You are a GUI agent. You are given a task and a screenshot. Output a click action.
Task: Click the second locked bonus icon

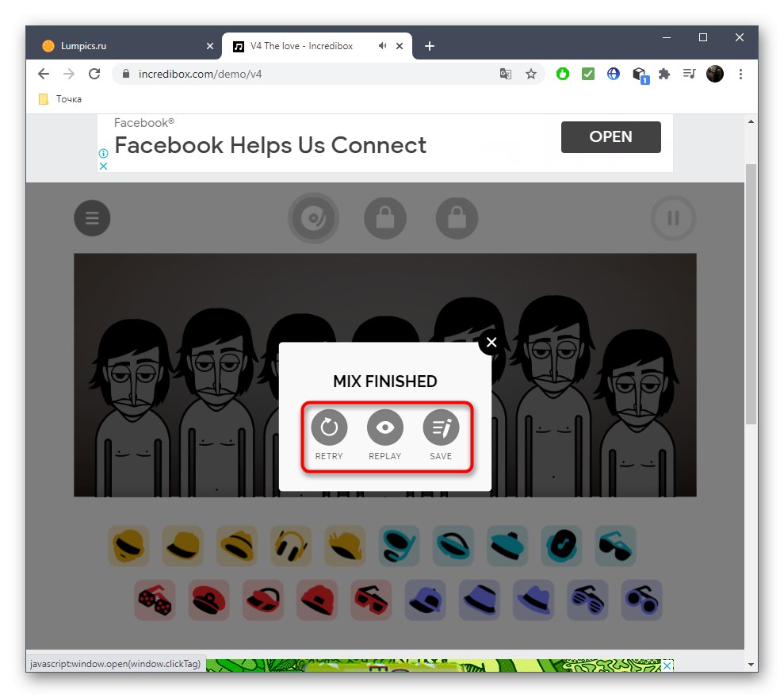[x=457, y=218]
